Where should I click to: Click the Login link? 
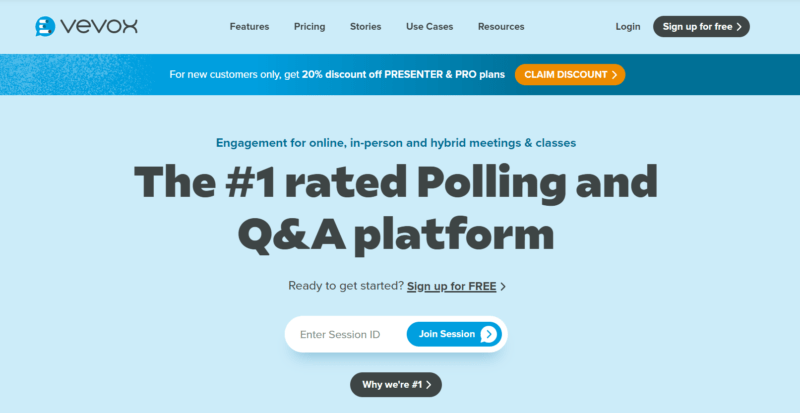point(628,27)
